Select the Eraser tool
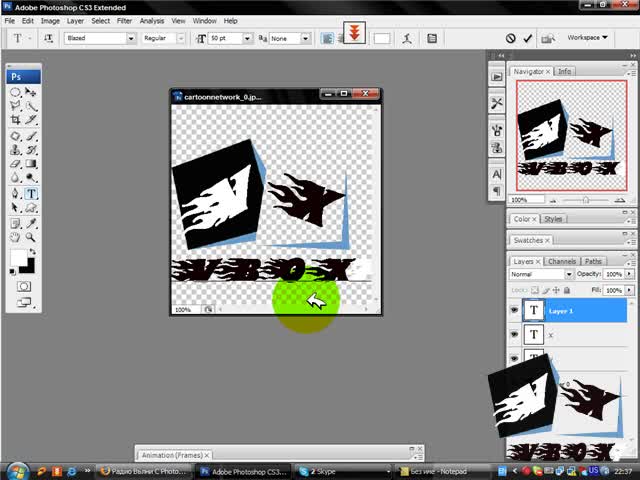Screen dimensions: 640x480 pos(16,164)
